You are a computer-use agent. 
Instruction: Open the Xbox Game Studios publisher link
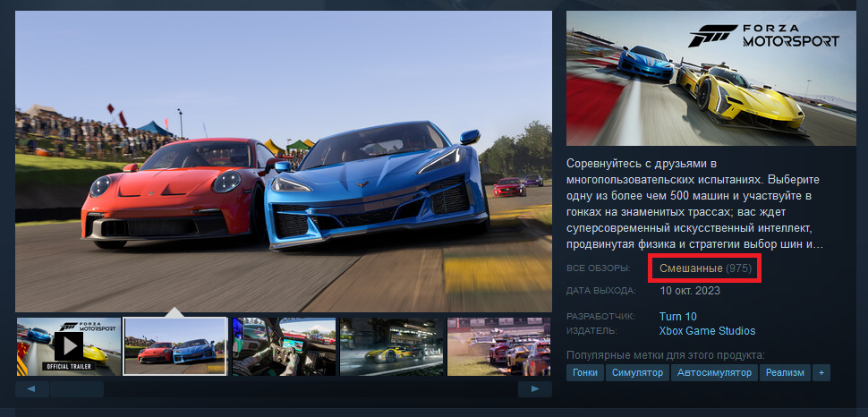[x=707, y=331]
